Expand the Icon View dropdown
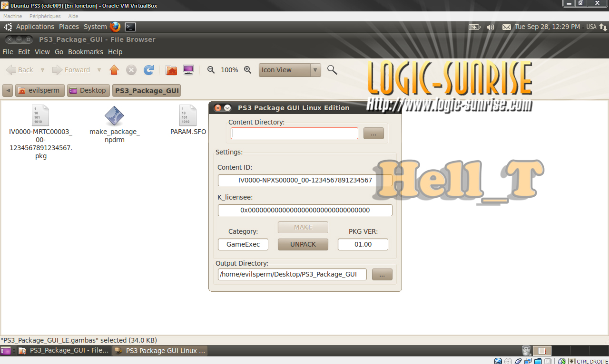609x364 pixels. (x=315, y=70)
